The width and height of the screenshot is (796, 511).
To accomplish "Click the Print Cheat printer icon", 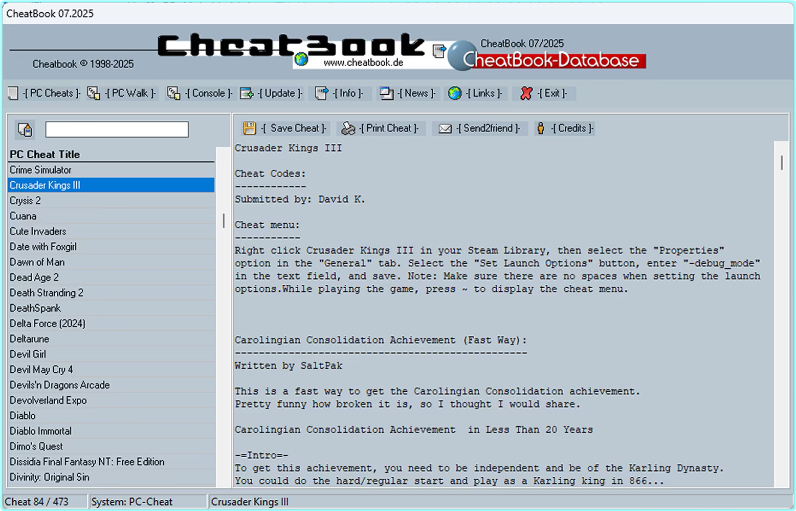I will point(348,128).
